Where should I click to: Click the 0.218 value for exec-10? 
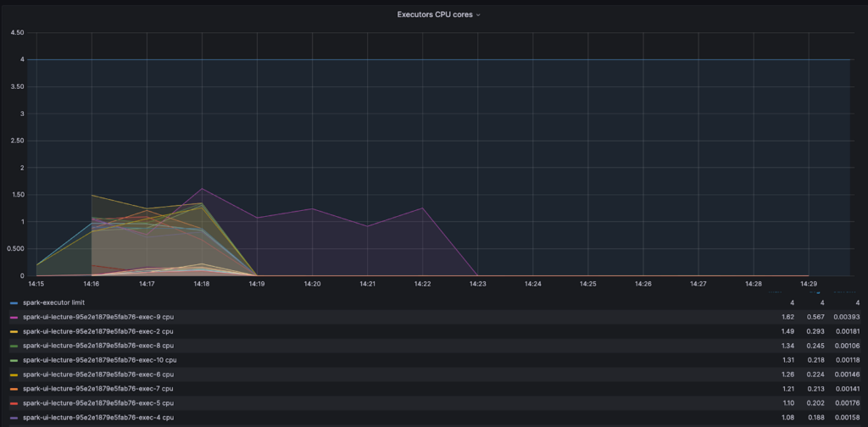coord(816,360)
